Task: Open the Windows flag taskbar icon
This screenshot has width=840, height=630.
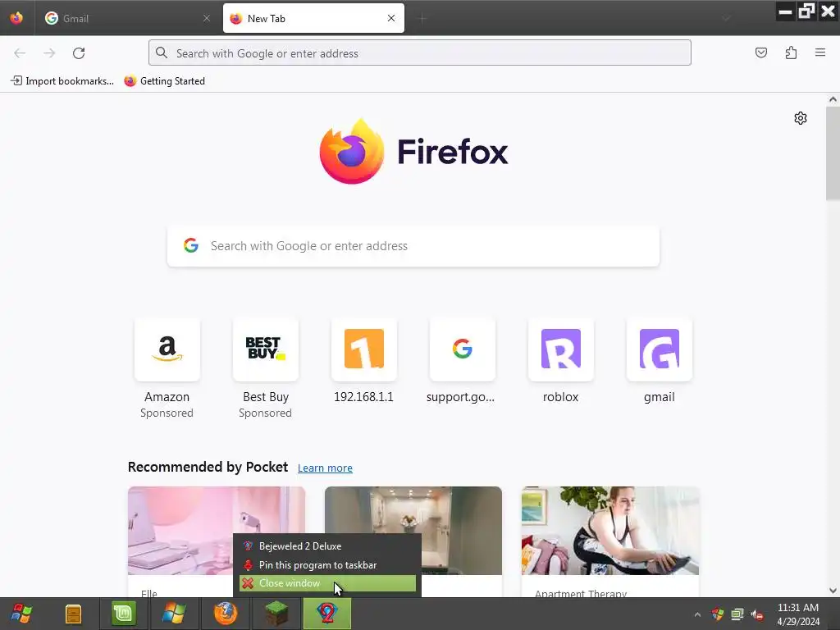Action: (x=174, y=614)
